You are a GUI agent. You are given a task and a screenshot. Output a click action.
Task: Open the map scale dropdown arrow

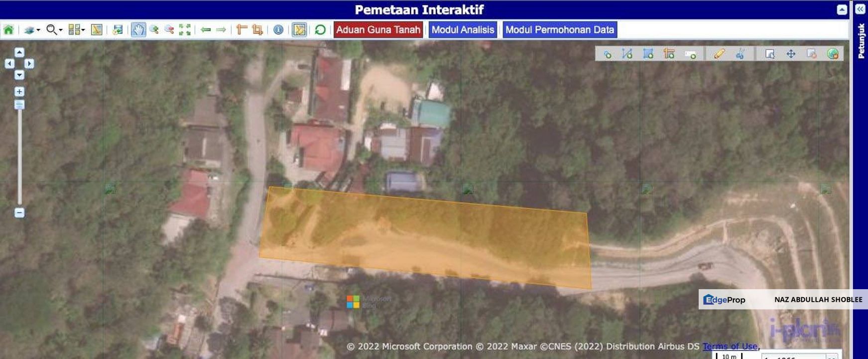coord(832,357)
